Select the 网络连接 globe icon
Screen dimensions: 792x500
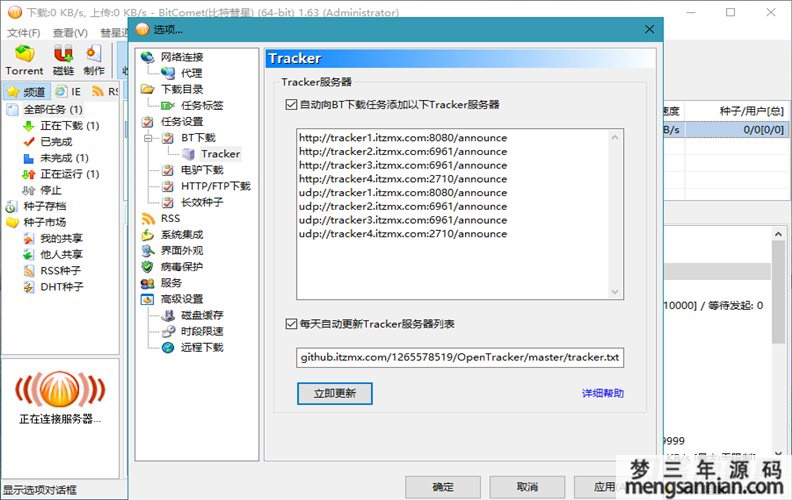click(x=147, y=57)
